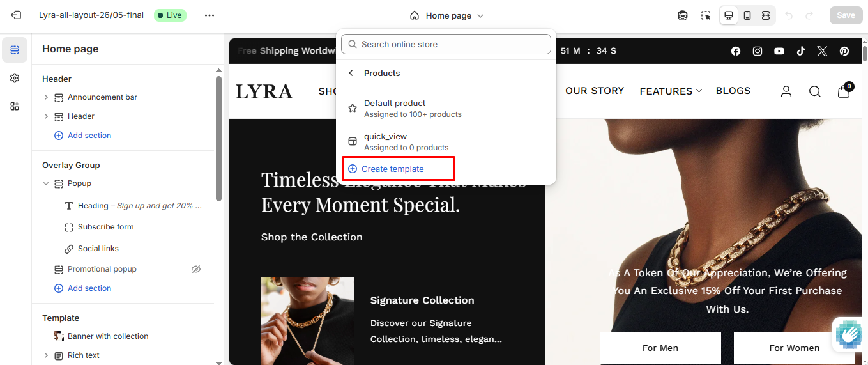868x365 pixels.
Task: Open the Sections panel icon in sidebar
Action: 15,50
